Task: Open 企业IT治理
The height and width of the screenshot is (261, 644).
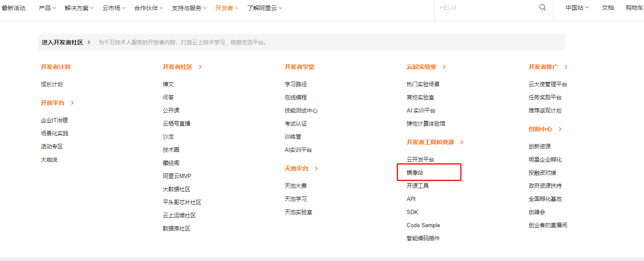Action: [x=54, y=120]
